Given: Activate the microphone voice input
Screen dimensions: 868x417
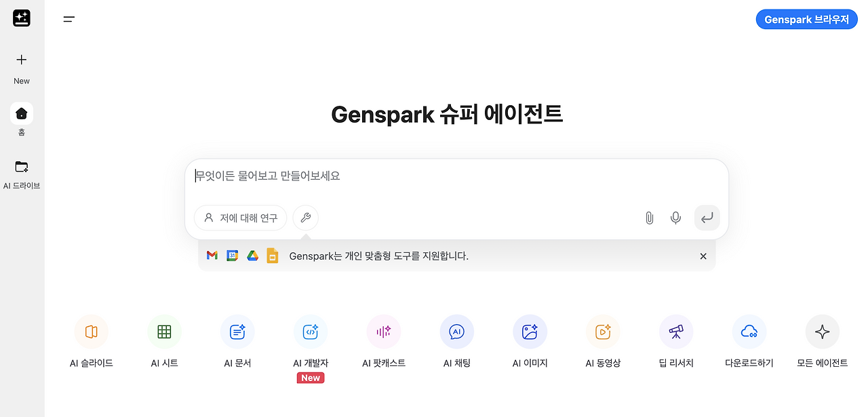Looking at the screenshot, I should pos(675,218).
